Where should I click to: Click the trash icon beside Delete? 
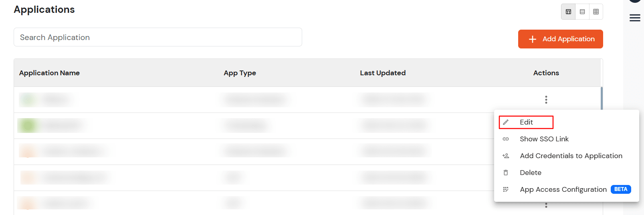[x=506, y=173]
